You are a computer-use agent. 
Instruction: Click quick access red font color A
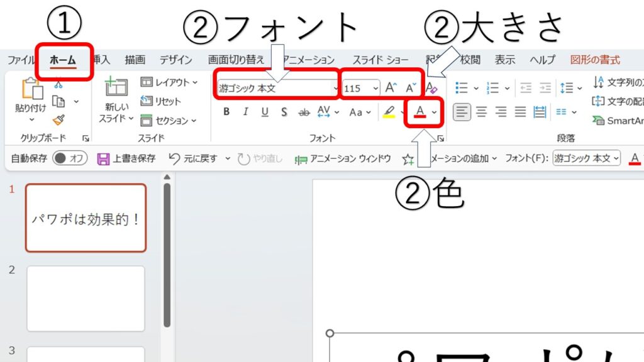point(635,158)
